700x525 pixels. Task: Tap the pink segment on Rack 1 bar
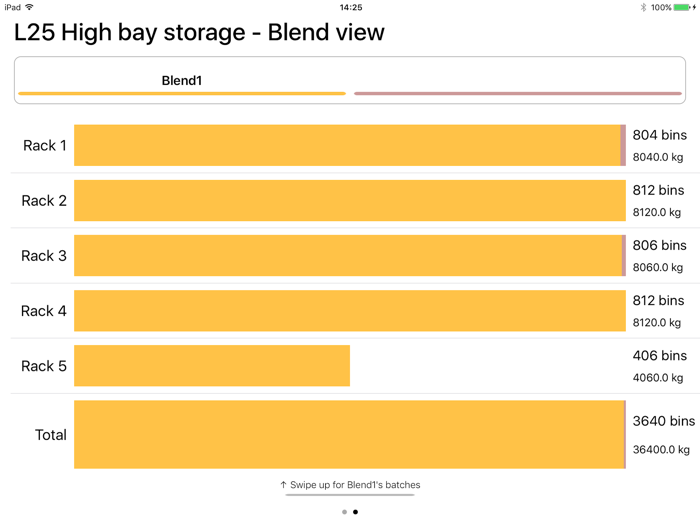click(623, 145)
